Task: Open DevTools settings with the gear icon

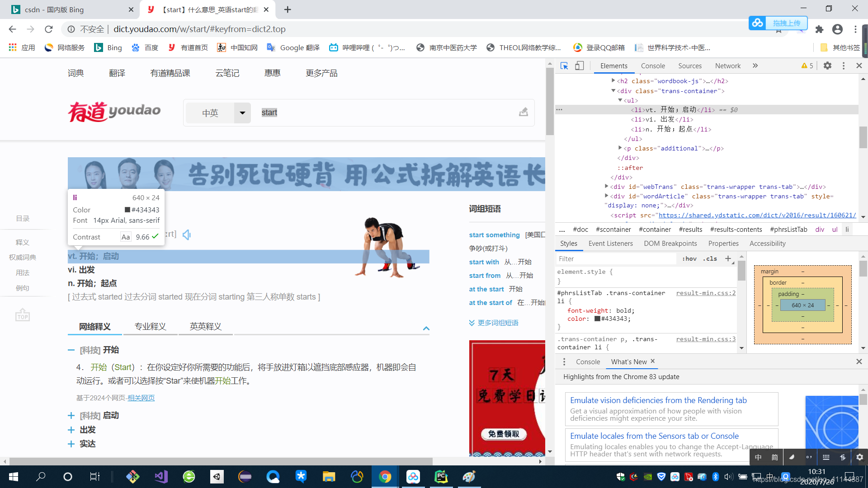Action: tap(827, 66)
